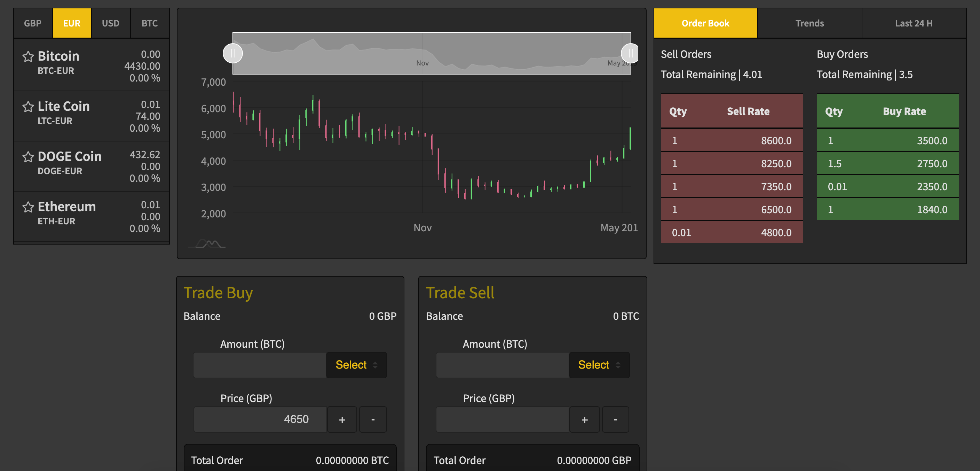This screenshot has height=471, width=980.
Task: Switch to the Trends tab
Action: (x=809, y=23)
